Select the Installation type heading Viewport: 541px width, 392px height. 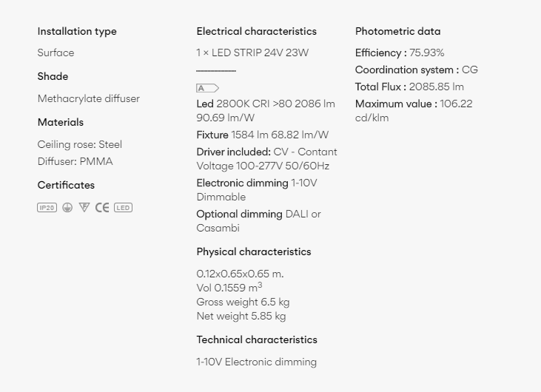coord(77,31)
